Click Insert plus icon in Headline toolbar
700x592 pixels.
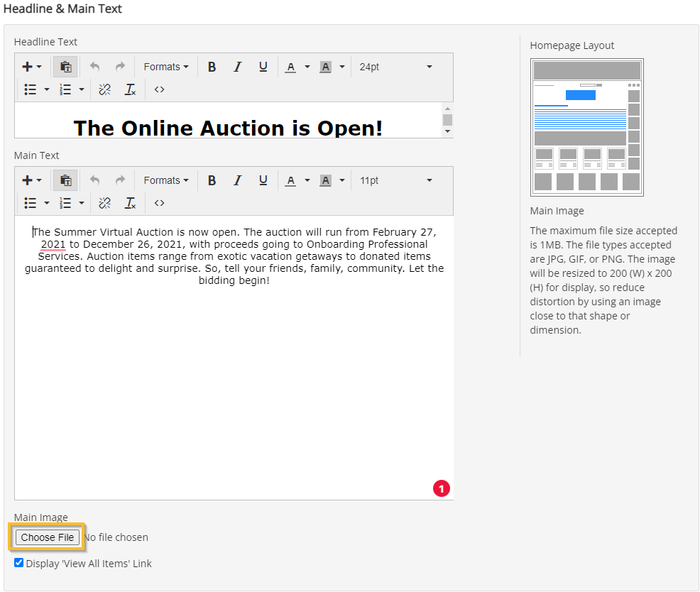pos(31,67)
